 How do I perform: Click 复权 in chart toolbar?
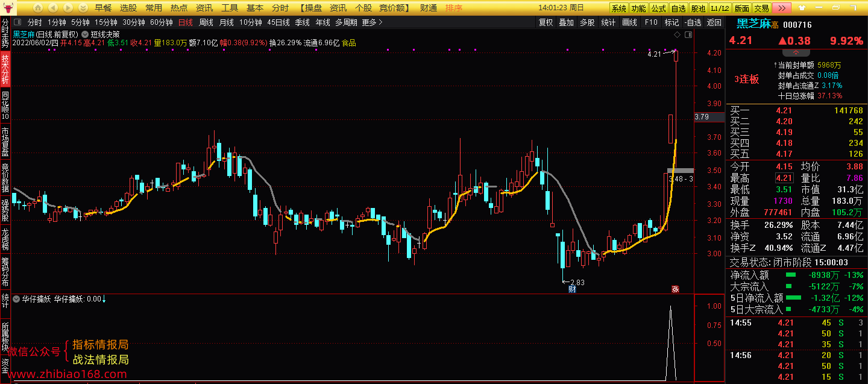pyautogui.click(x=546, y=22)
